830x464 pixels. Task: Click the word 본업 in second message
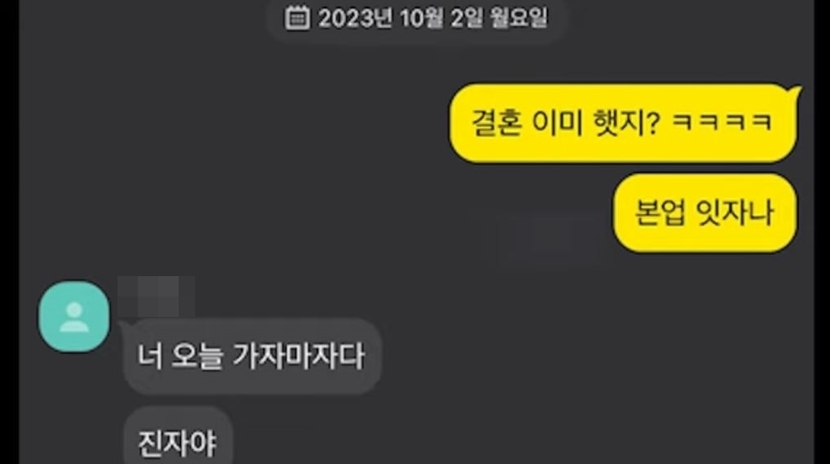(660, 213)
